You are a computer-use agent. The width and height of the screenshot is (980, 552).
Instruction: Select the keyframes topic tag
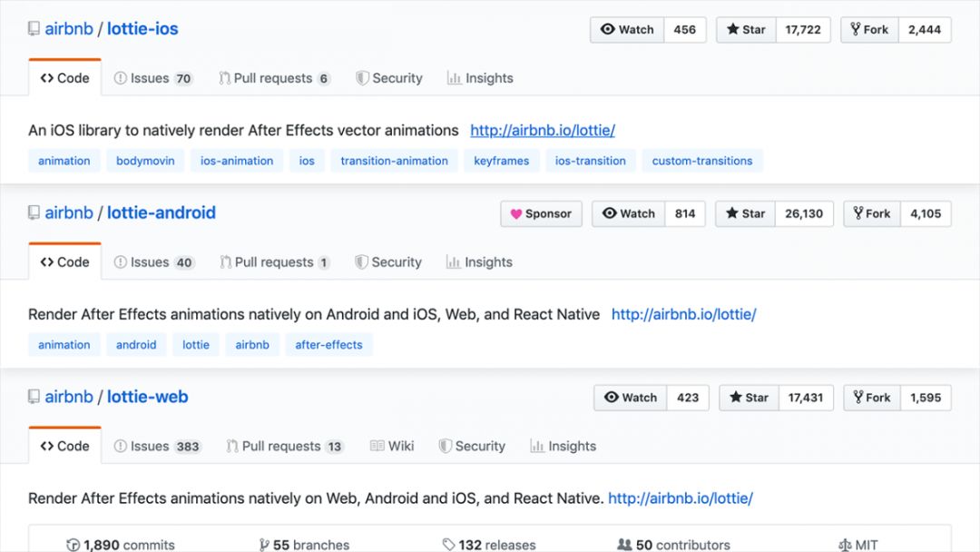coord(501,161)
